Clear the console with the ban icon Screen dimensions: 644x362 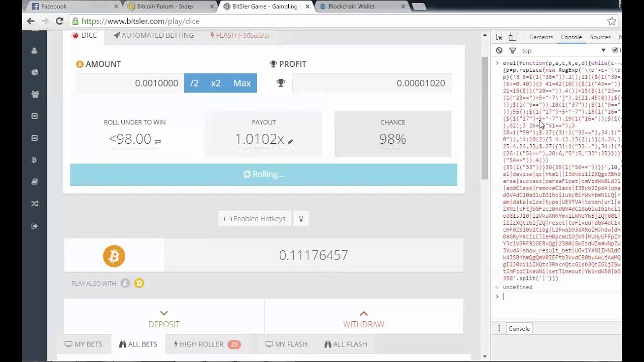(499, 50)
